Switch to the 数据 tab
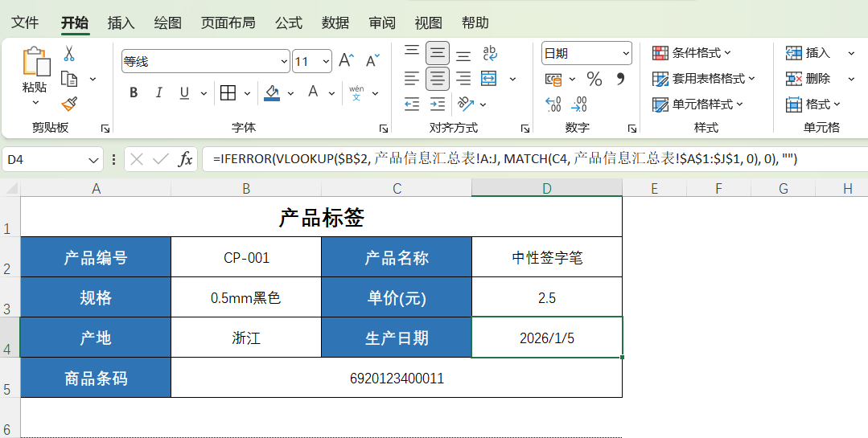The width and height of the screenshot is (868, 438). 335,23
